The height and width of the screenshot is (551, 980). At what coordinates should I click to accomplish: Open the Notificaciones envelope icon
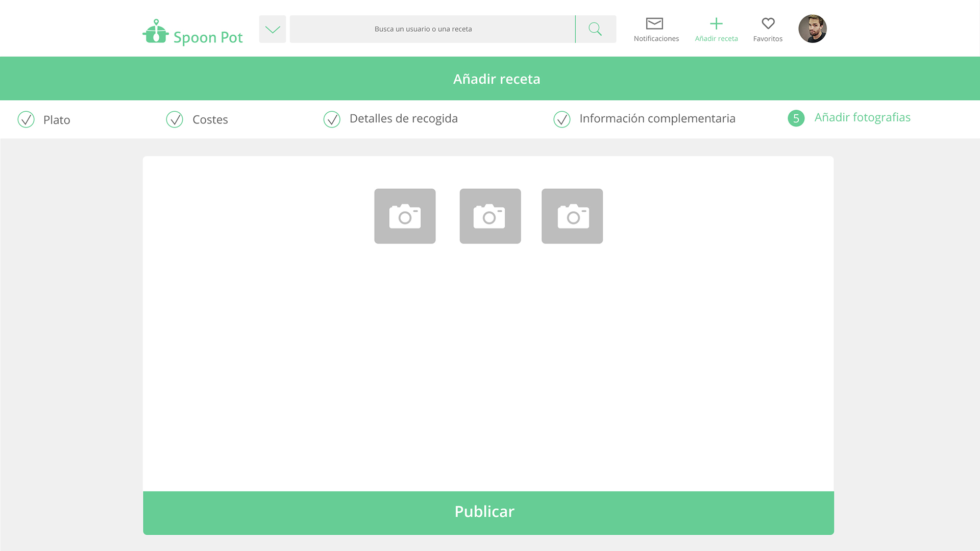click(x=654, y=23)
